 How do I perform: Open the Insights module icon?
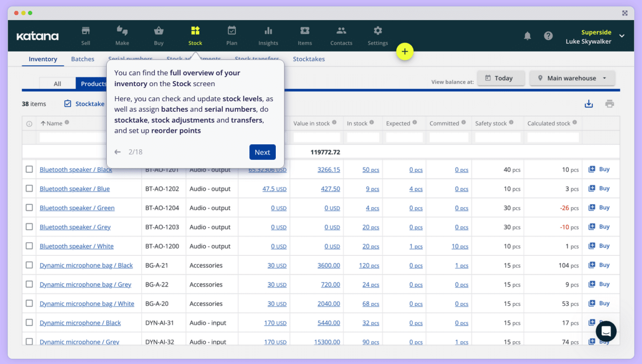[268, 31]
